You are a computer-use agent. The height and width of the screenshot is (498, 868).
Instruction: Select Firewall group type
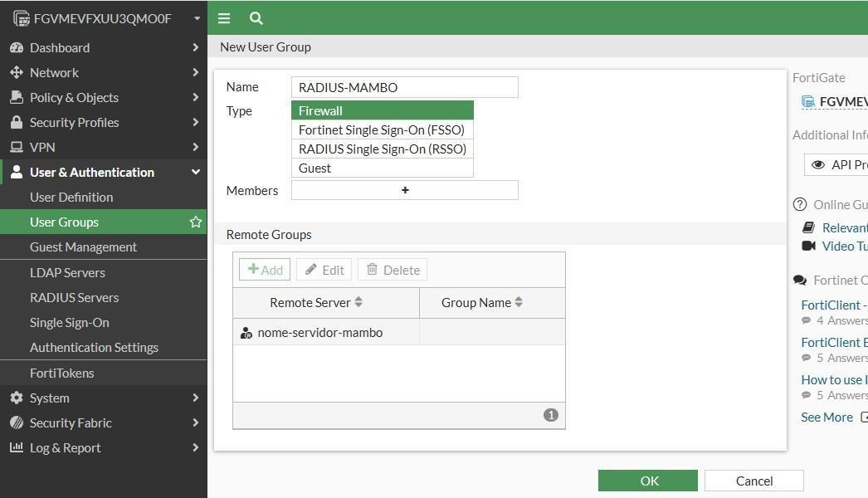pos(383,110)
